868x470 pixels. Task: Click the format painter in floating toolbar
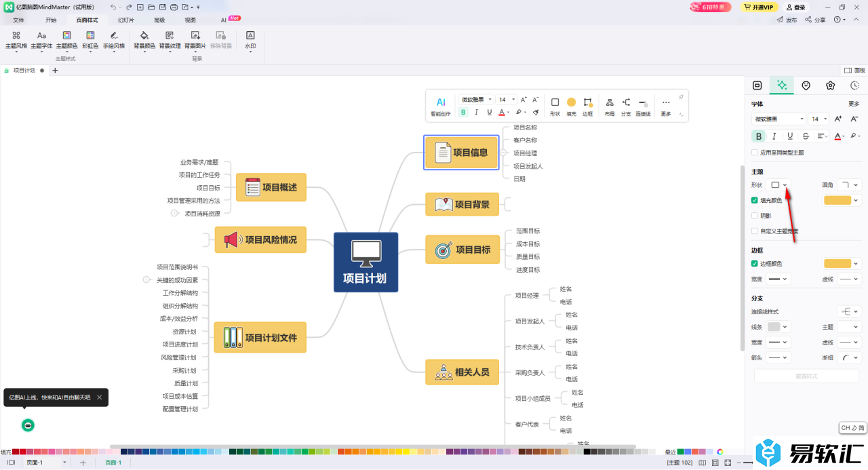536,113
